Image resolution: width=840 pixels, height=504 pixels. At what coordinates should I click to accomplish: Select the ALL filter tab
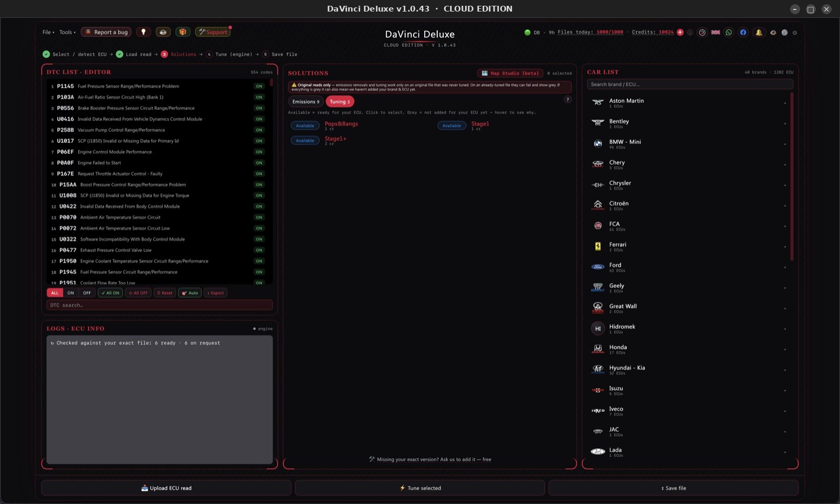click(55, 293)
